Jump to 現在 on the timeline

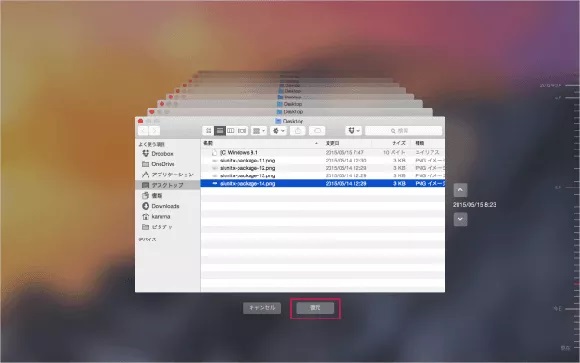click(565, 348)
